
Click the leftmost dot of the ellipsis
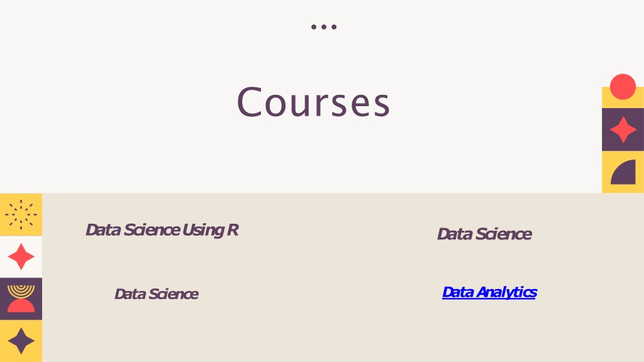pyautogui.click(x=314, y=27)
